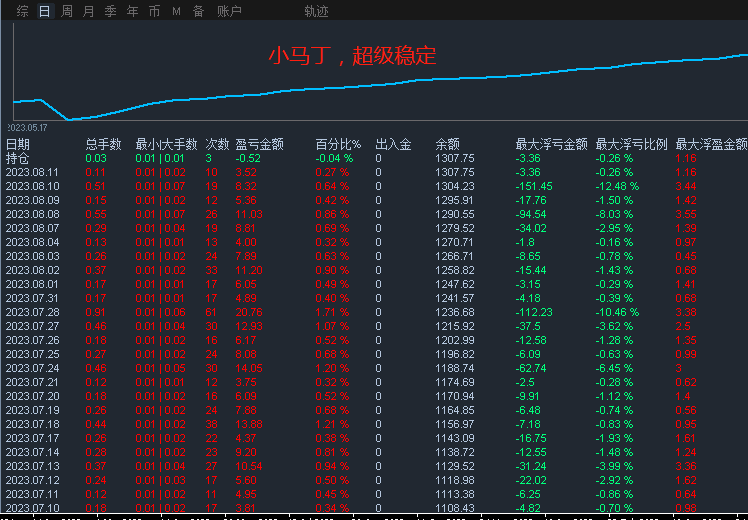Viewport: 748px width, 520px height.
Task: Click balance value 1108.43
Action: click(455, 508)
